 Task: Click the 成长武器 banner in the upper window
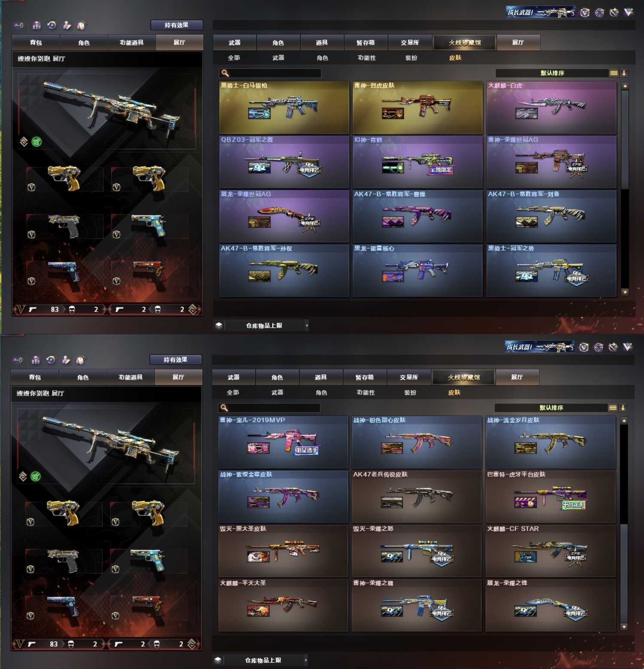coord(541,12)
